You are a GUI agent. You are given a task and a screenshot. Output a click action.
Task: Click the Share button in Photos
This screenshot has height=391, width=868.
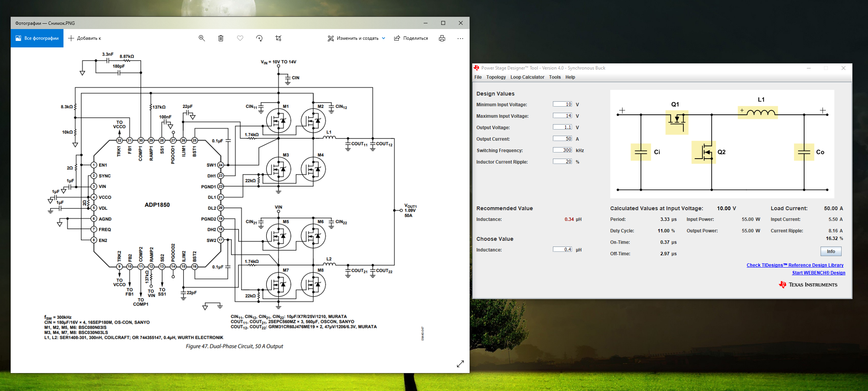click(411, 38)
